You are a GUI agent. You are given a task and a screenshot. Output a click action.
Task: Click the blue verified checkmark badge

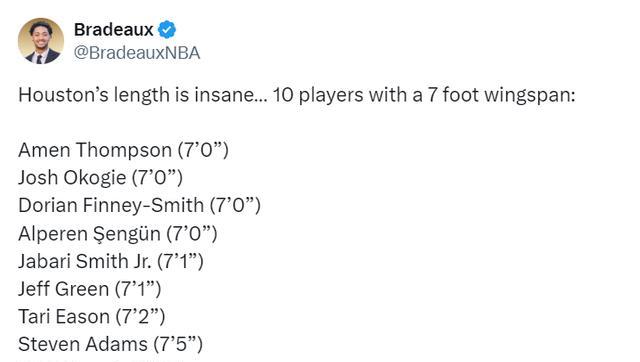167,29
